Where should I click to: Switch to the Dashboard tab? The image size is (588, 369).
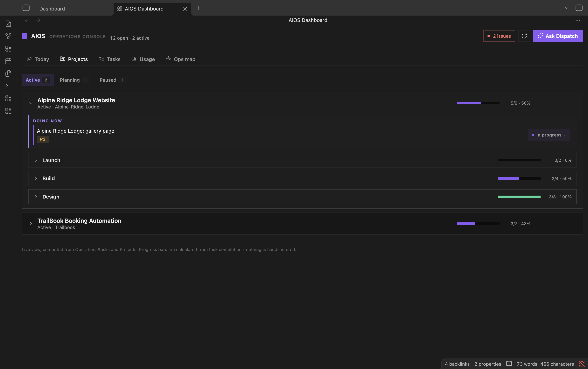click(x=52, y=9)
